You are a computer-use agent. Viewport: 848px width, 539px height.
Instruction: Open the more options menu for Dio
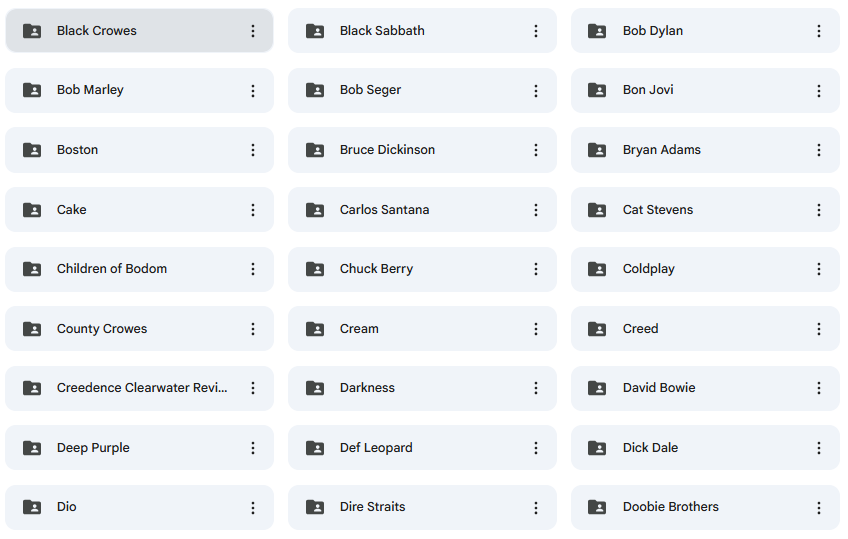click(x=253, y=508)
